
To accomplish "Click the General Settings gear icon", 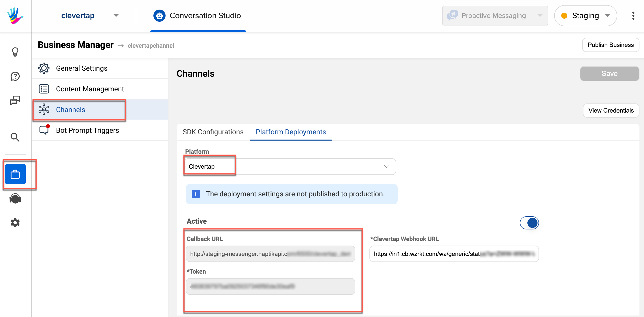I will (44, 68).
